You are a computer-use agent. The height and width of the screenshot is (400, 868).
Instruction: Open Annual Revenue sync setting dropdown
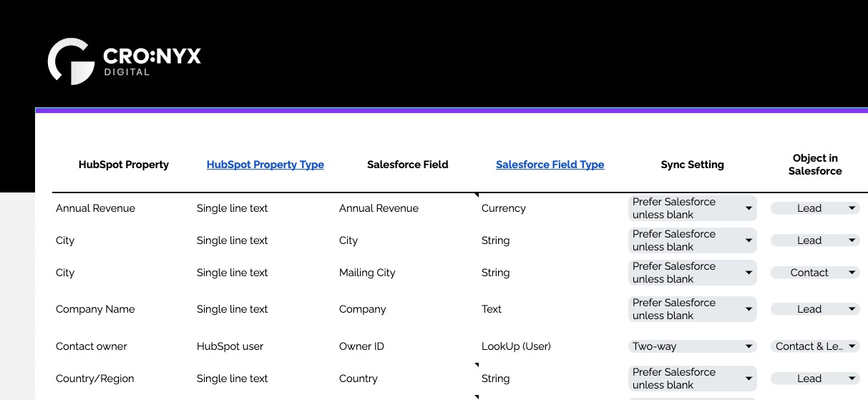pyautogui.click(x=692, y=208)
